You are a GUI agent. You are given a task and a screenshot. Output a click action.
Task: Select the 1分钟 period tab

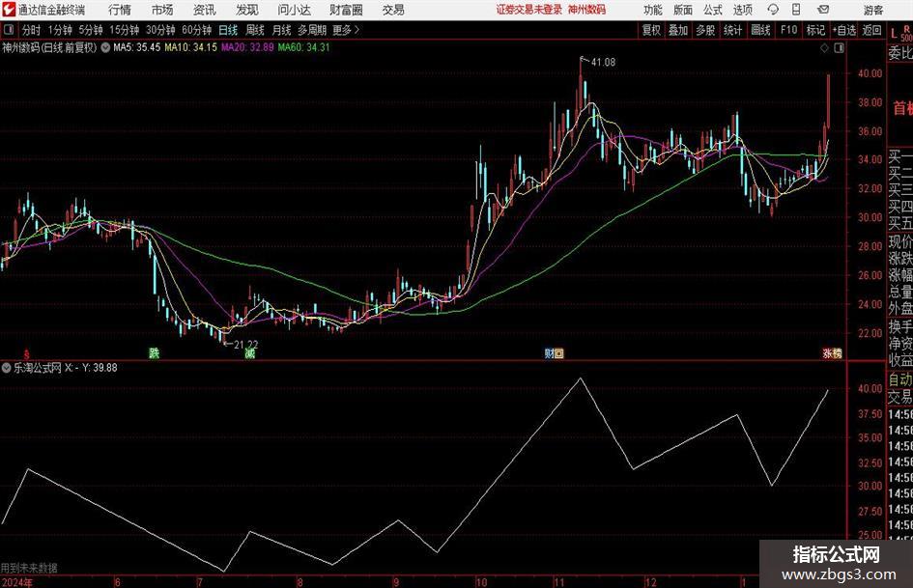[60, 30]
